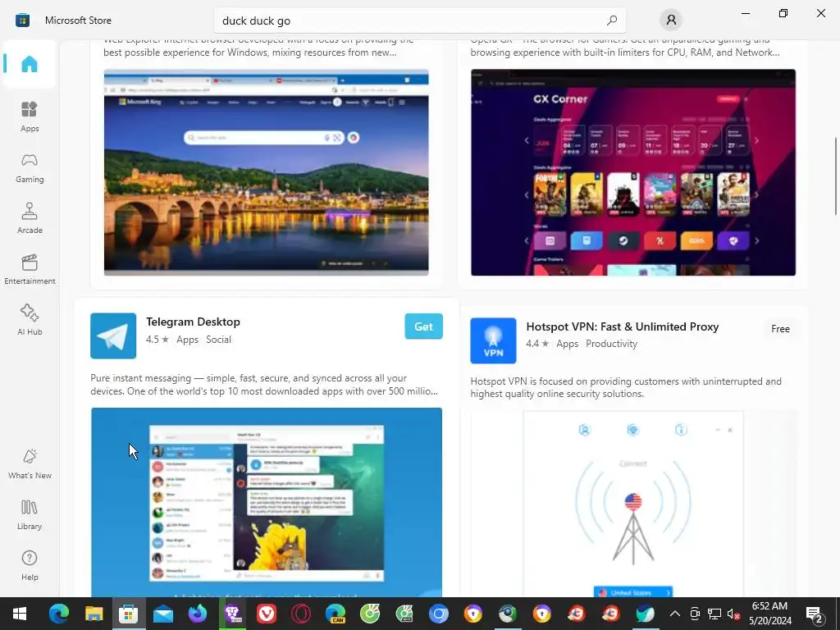Viewport: 840px width, 630px height.
Task: Open the Apps section
Action: pyautogui.click(x=30, y=116)
